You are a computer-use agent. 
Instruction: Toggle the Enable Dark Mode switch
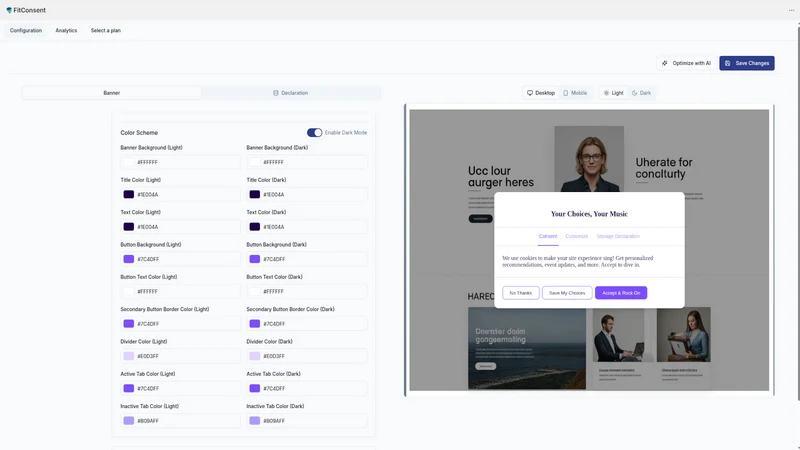(314, 133)
